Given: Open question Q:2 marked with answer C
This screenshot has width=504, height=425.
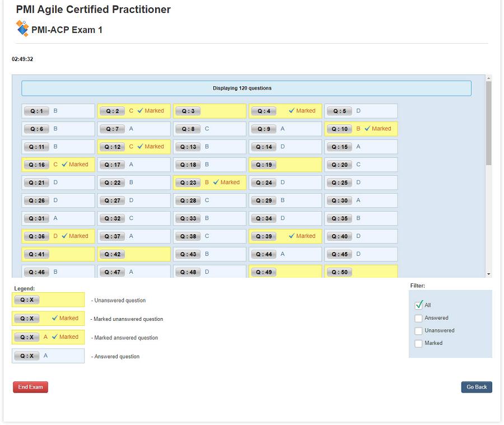Looking at the screenshot, I should [x=112, y=111].
